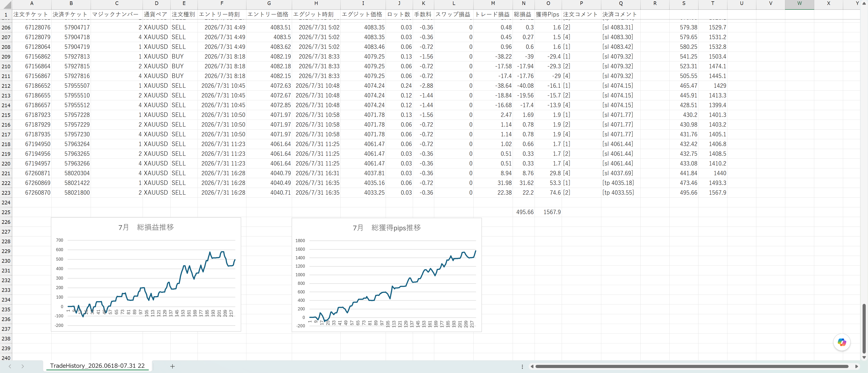Screen dimensions: 868x373
Task: Select the row 223 header
Action: [6, 193]
